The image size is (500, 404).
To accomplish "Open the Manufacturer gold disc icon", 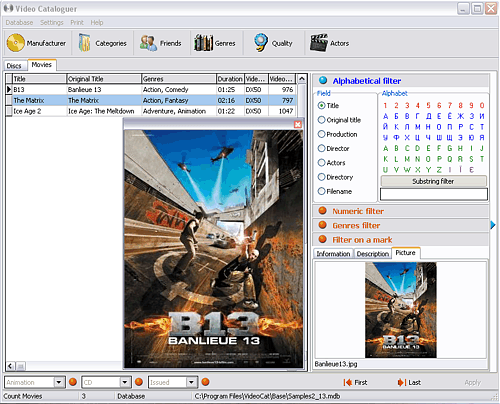I will (x=16, y=43).
